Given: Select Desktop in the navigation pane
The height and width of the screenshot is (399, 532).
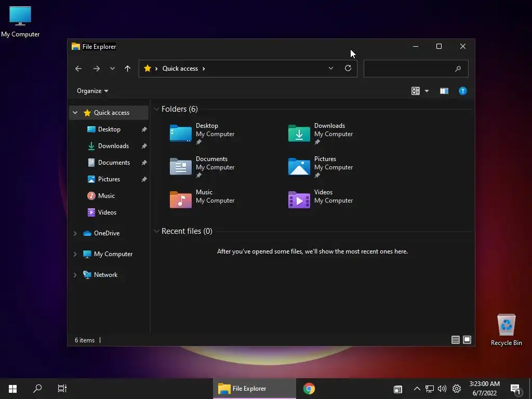Looking at the screenshot, I should point(109,129).
